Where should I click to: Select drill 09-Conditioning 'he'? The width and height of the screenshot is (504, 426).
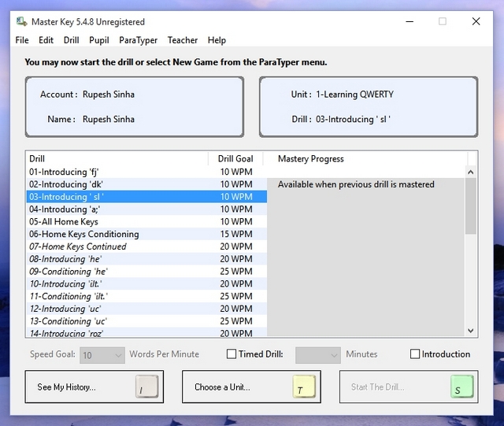pyautogui.click(x=146, y=272)
